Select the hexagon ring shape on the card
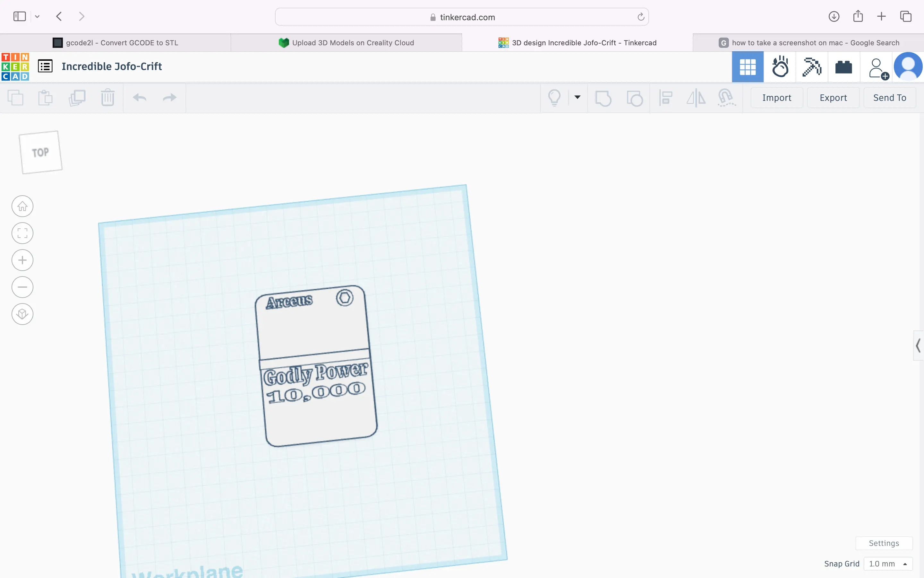Viewport: 924px width, 578px height. click(345, 297)
